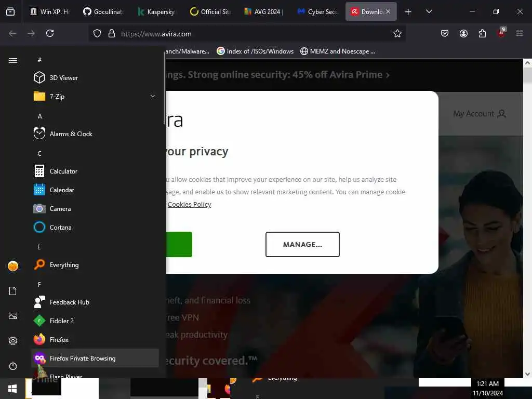
Task: Click the 45% off Avira Prime banner
Action: coord(278,75)
